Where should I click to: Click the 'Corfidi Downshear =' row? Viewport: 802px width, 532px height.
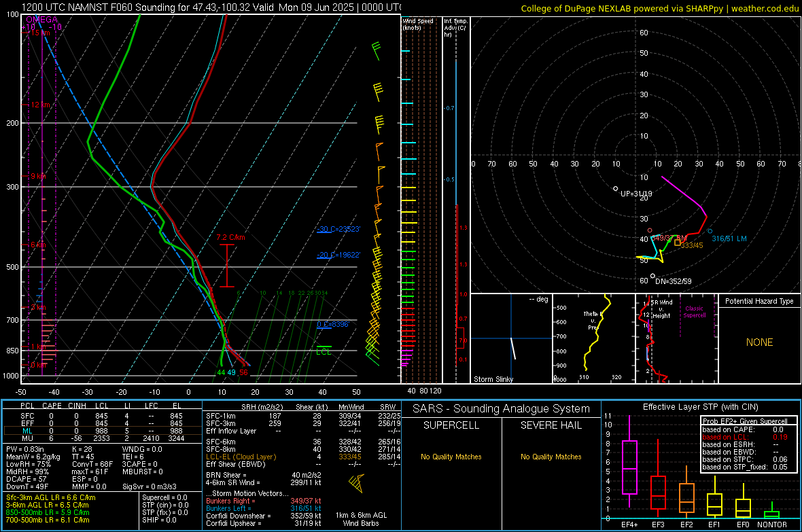[x=264, y=516]
